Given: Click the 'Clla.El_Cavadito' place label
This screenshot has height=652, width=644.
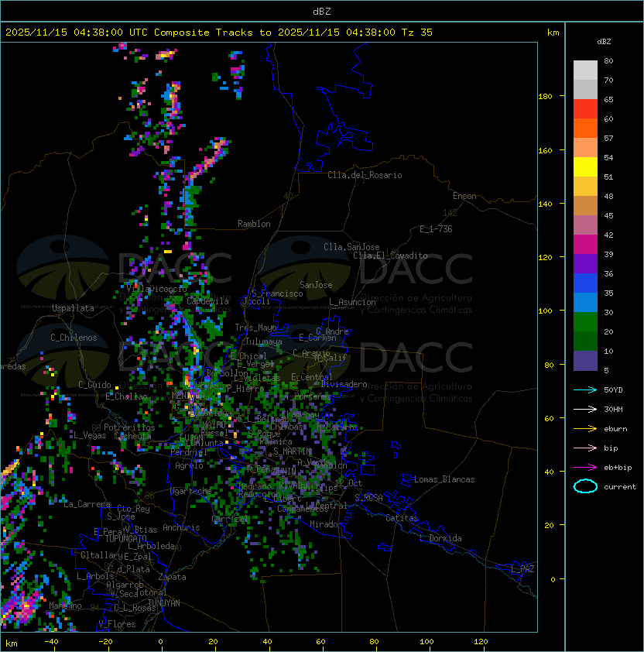Looking at the screenshot, I should pyautogui.click(x=390, y=256).
